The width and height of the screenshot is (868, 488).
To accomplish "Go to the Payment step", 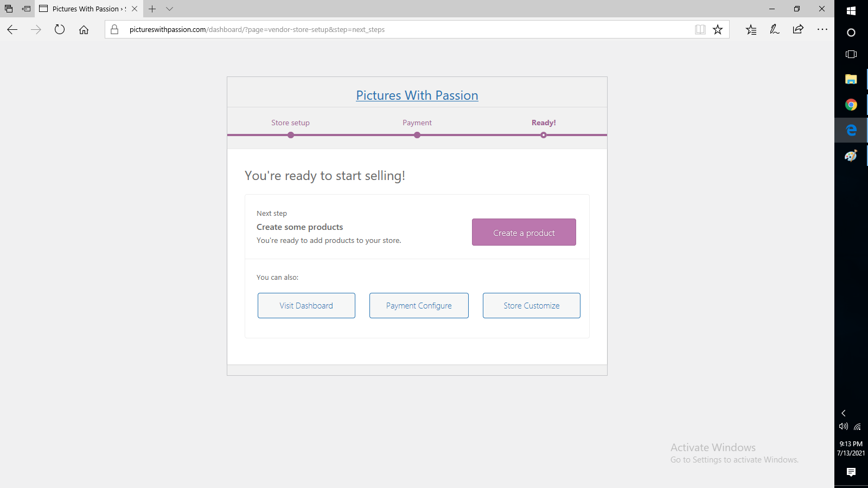I will [417, 123].
